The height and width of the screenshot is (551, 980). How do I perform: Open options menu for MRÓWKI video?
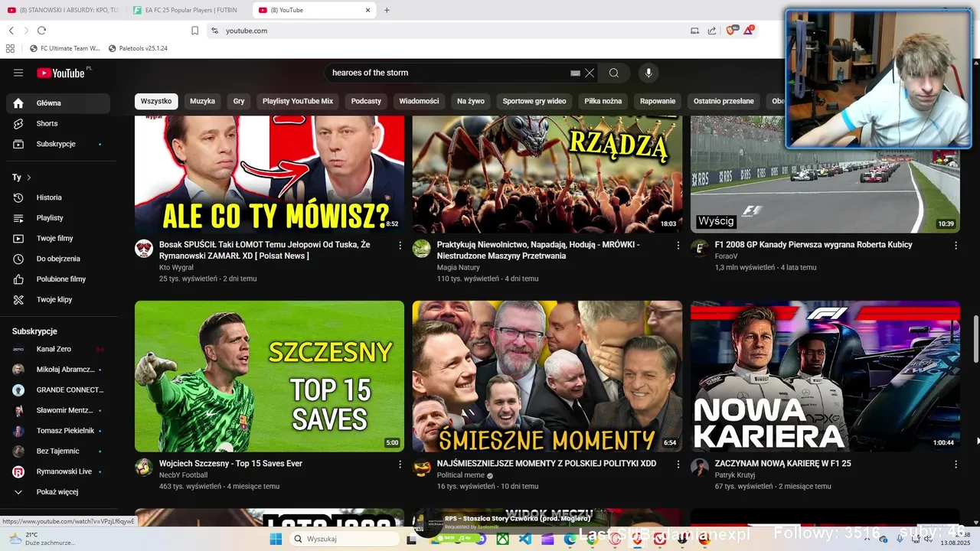[x=678, y=246]
